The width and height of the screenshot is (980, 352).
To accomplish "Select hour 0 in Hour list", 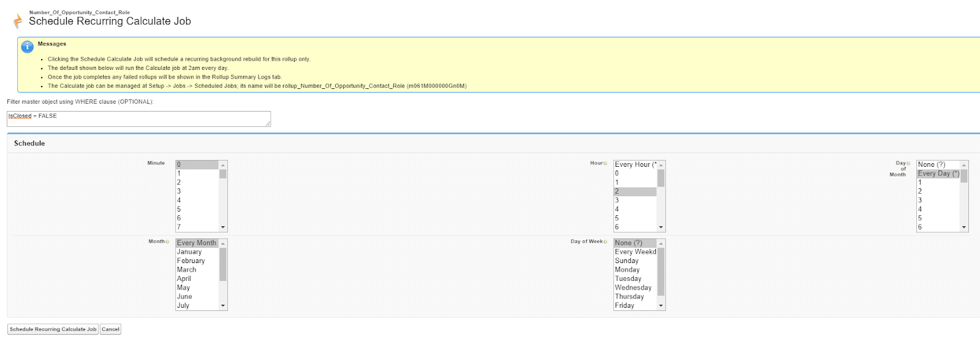I will (x=635, y=174).
